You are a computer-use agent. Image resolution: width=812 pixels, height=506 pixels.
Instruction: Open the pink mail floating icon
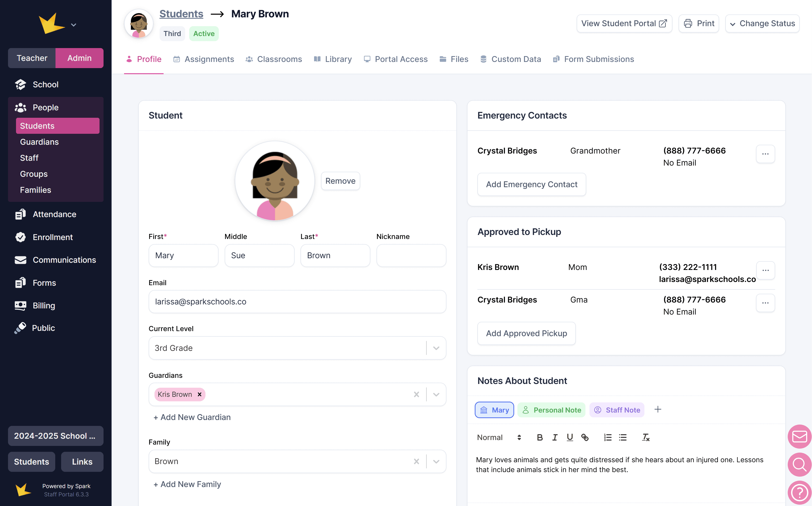pos(799,436)
